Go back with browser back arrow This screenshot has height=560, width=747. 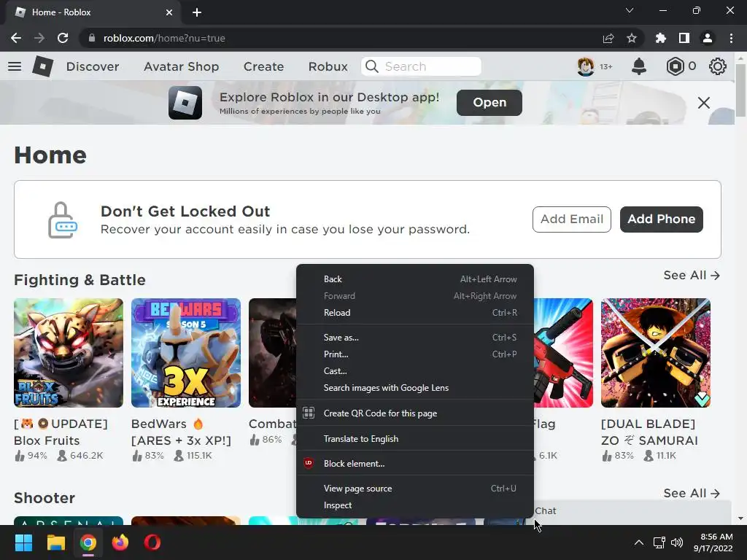(x=16, y=38)
